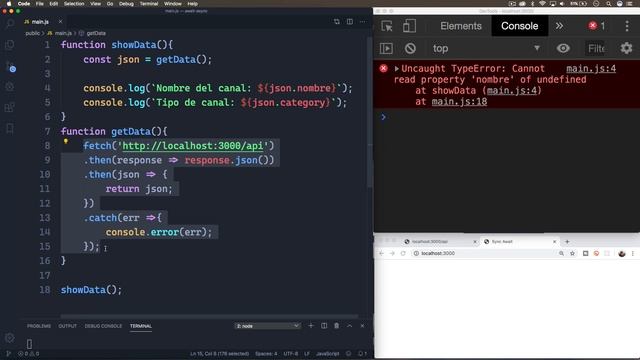The height and width of the screenshot is (360, 640).
Task: Open the File menu
Action: pyautogui.click(x=40, y=4)
